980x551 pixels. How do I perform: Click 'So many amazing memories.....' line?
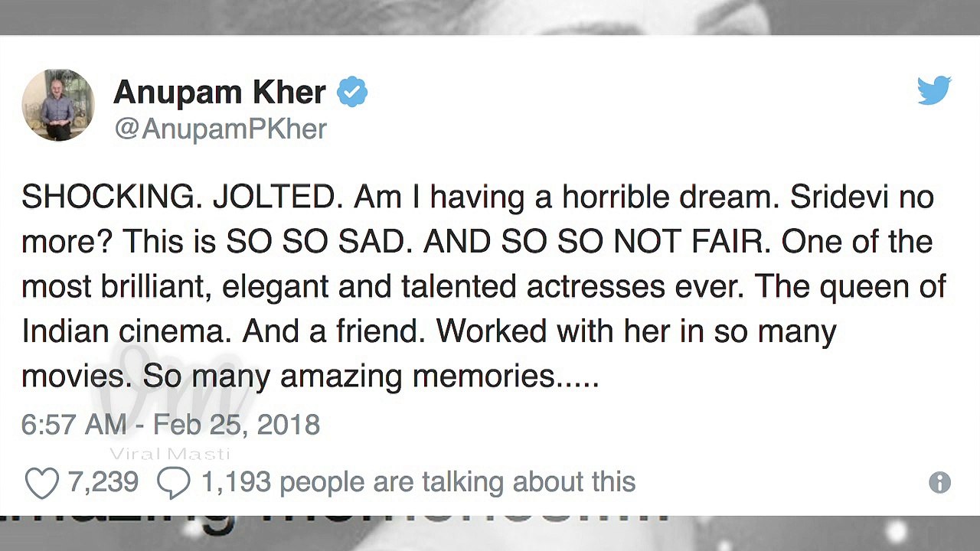pyautogui.click(x=371, y=376)
